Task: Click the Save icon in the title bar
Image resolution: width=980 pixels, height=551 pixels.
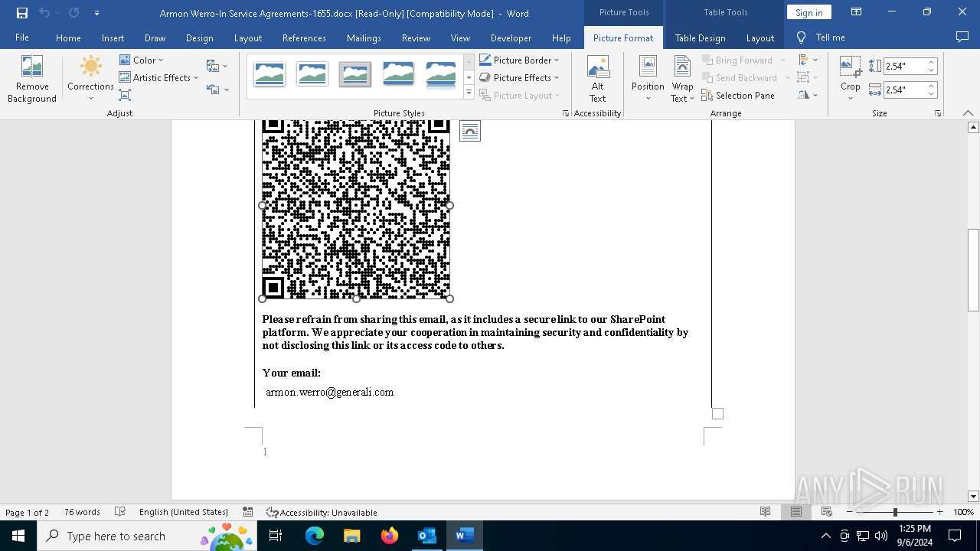Action: pyautogui.click(x=22, y=13)
